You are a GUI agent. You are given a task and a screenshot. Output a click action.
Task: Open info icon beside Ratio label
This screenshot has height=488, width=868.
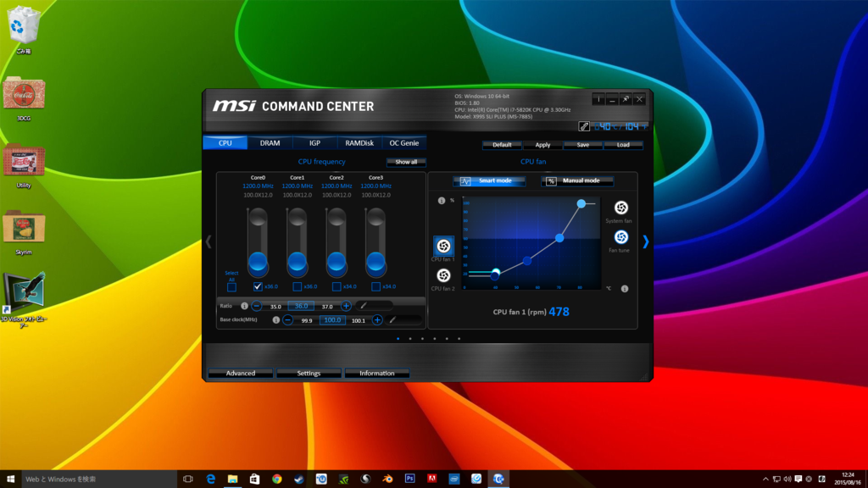click(244, 306)
